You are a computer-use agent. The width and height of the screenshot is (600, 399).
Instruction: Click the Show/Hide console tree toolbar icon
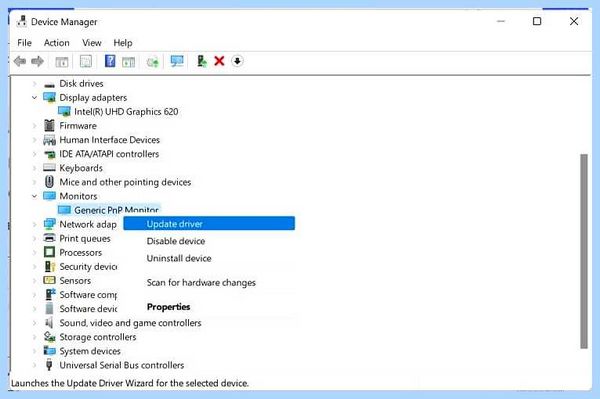62,61
